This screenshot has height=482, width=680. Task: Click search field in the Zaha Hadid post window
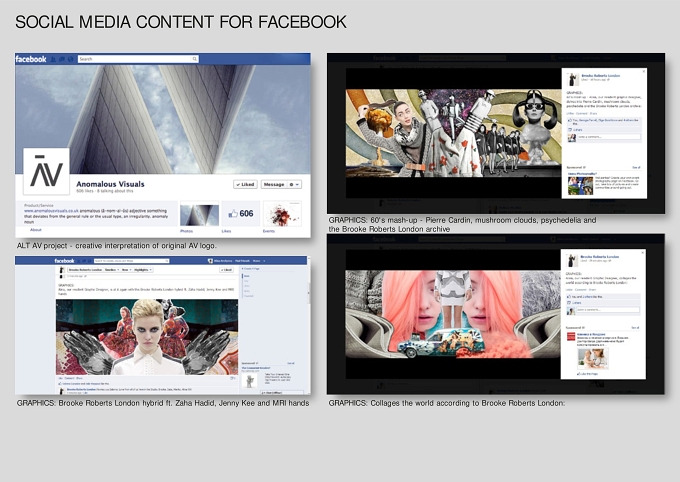(131, 261)
